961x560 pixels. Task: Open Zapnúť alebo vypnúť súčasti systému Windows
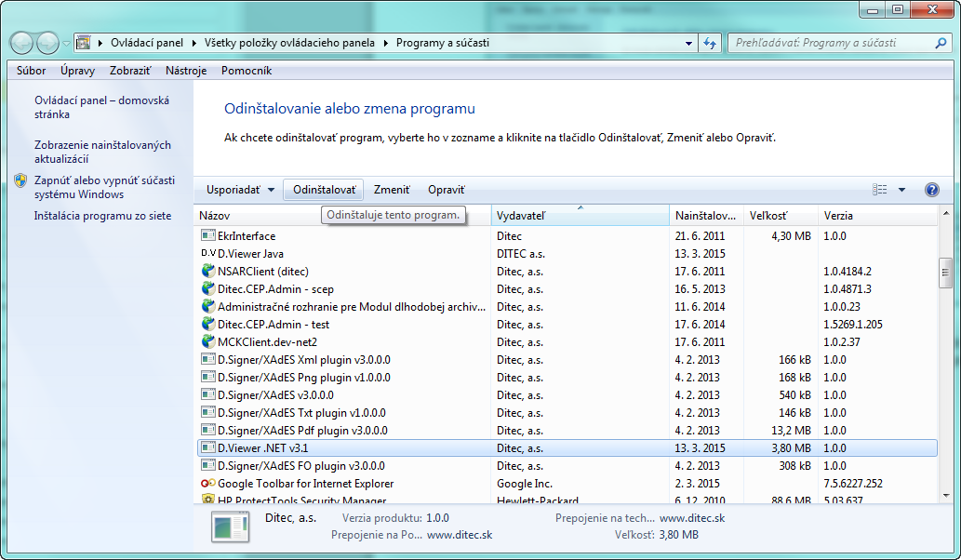click(104, 188)
